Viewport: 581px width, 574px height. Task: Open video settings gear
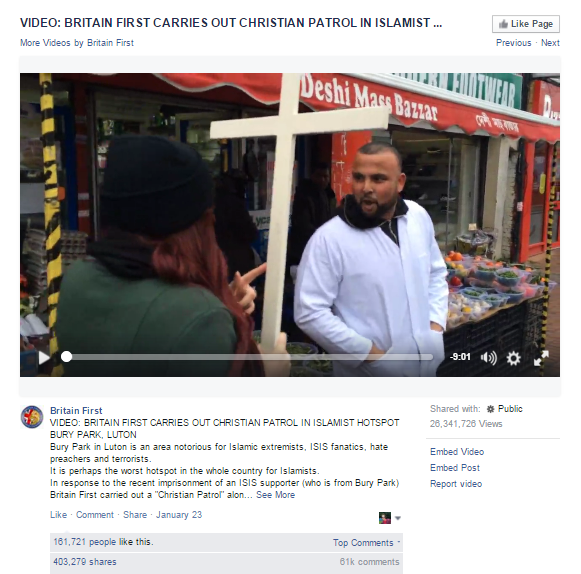click(513, 358)
